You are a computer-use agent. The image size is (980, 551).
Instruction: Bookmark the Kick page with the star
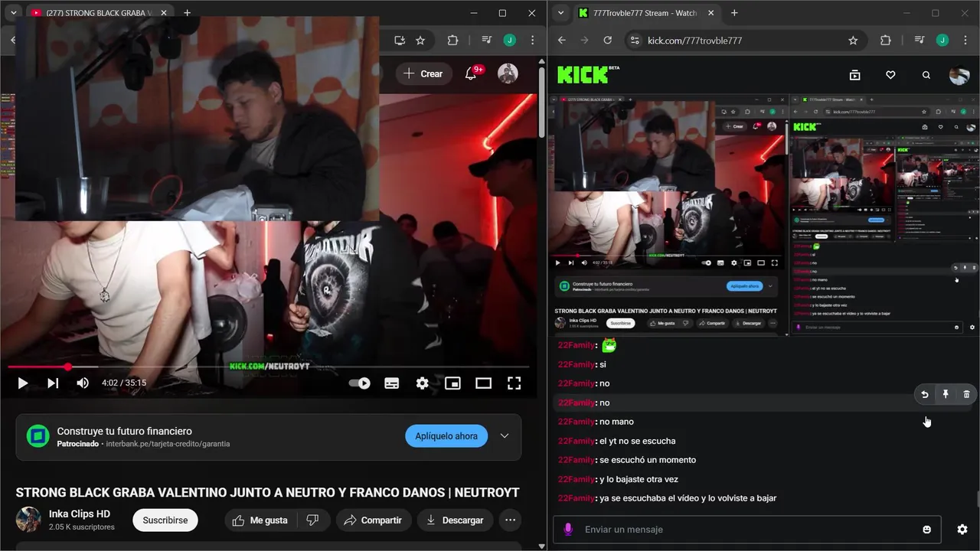[x=853, y=41]
